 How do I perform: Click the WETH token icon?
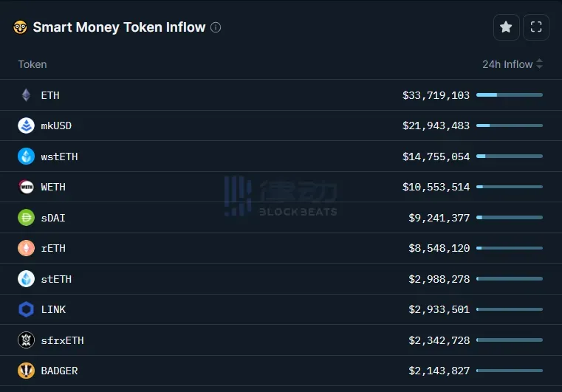click(x=26, y=187)
